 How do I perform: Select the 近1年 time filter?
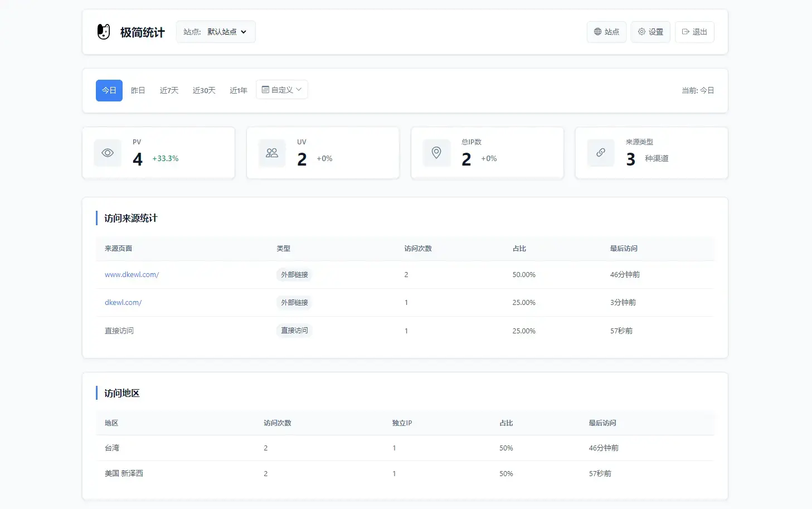pyautogui.click(x=238, y=90)
